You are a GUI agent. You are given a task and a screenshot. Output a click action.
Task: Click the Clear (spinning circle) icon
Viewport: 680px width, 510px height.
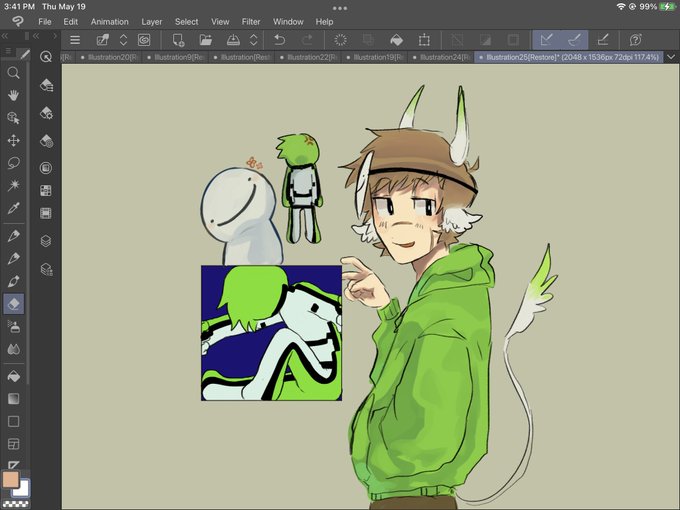coord(340,40)
